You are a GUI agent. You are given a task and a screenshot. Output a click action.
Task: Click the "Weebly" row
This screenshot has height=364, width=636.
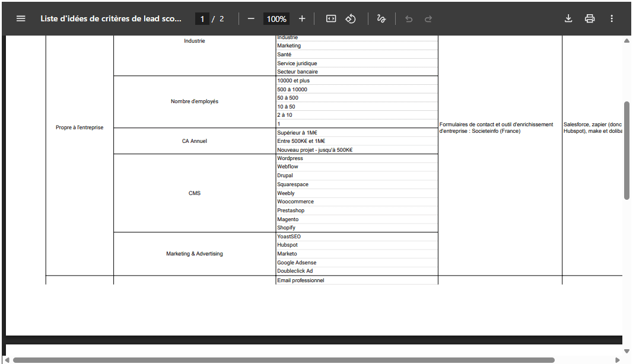(x=357, y=193)
